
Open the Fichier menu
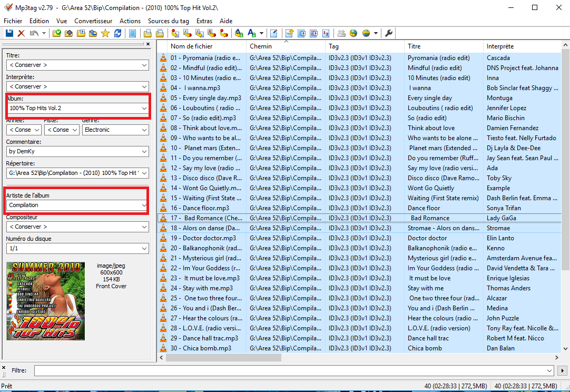click(x=13, y=21)
